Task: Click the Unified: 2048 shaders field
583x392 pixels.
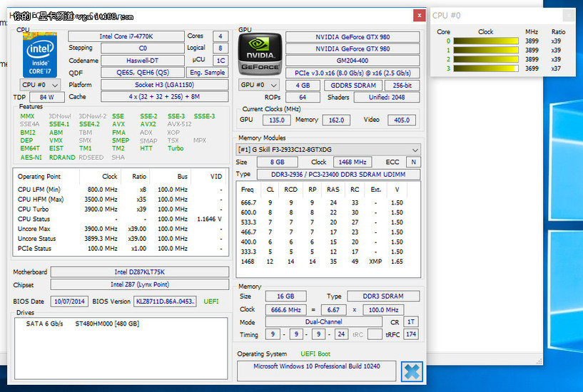Action: (387, 97)
